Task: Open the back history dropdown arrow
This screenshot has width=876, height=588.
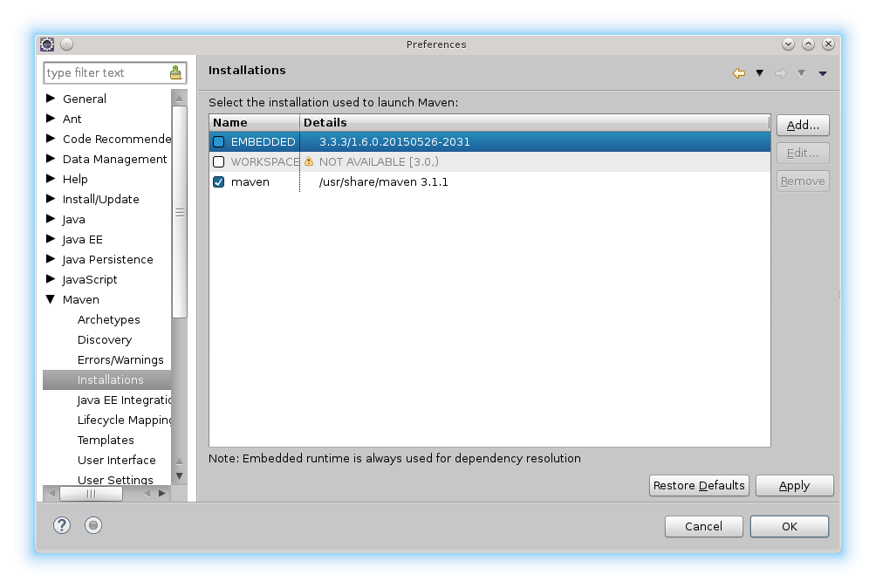Action: pyautogui.click(x=760, y=73)
